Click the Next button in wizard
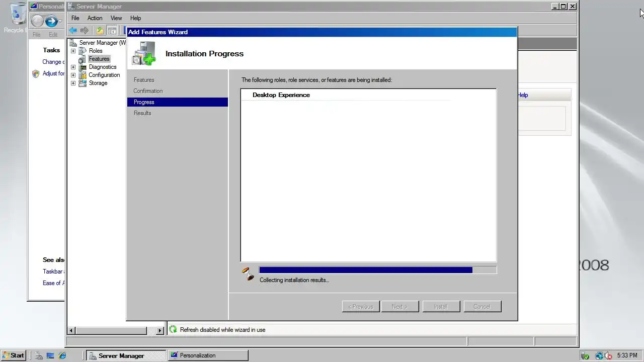Image resolution: width=644 pixels, height=362 pixels. coord(400,306)
